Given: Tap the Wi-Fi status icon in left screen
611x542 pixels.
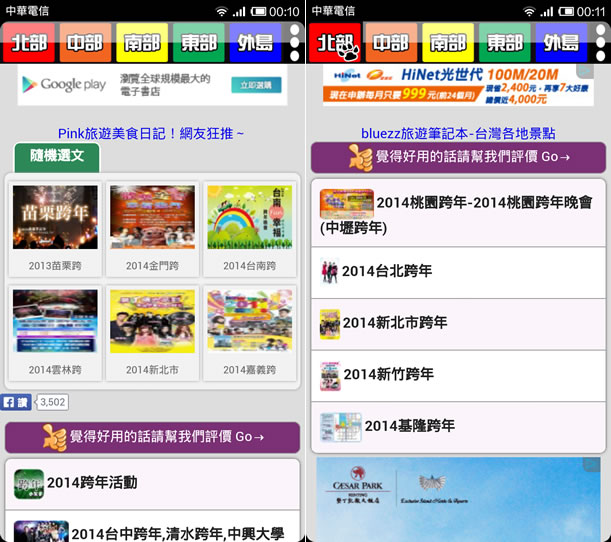Looking at the screenshot, I should click(x=222, y=11).
